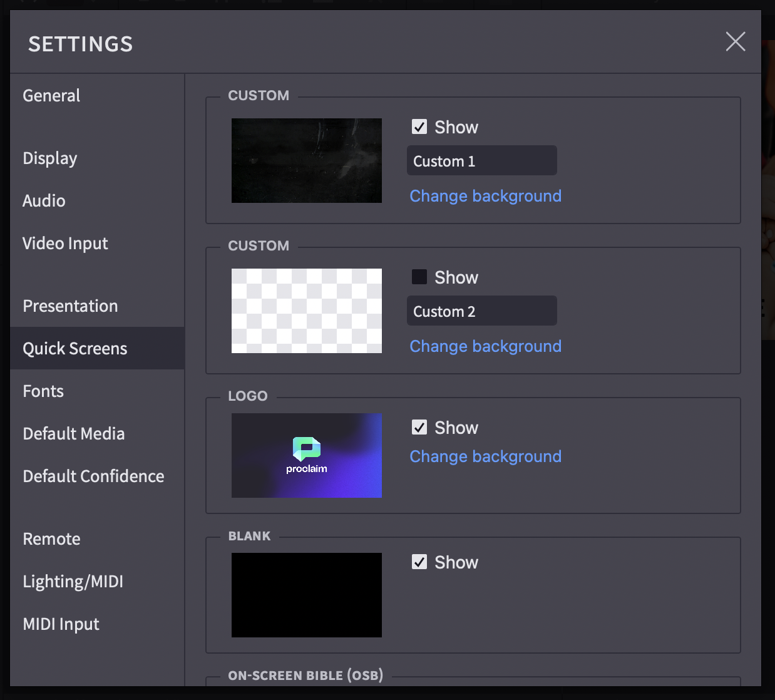Select the Quick Screens section
The height and width of the screenshot is (700, 775).
coord(97,348)
